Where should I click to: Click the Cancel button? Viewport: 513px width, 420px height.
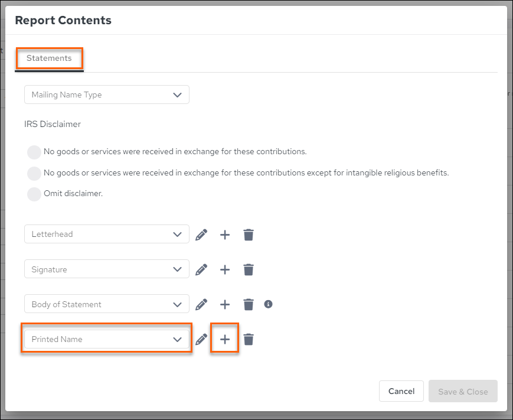(401, 391)
